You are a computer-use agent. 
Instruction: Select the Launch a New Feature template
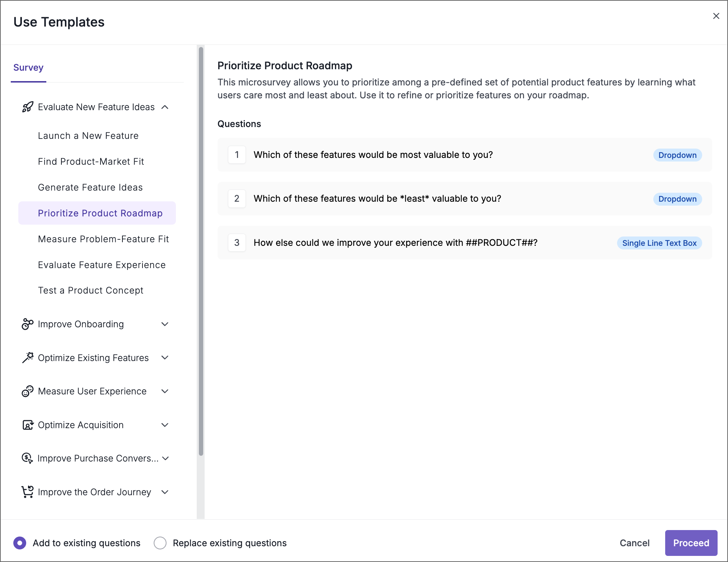[88, 136]
